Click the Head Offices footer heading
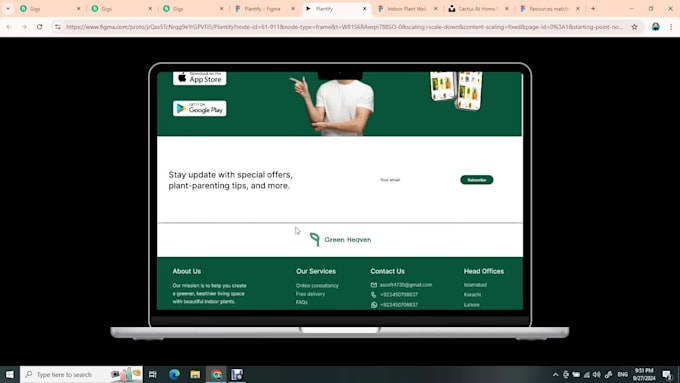Viewport: 680px width, 383px height. tap(484, 271)
